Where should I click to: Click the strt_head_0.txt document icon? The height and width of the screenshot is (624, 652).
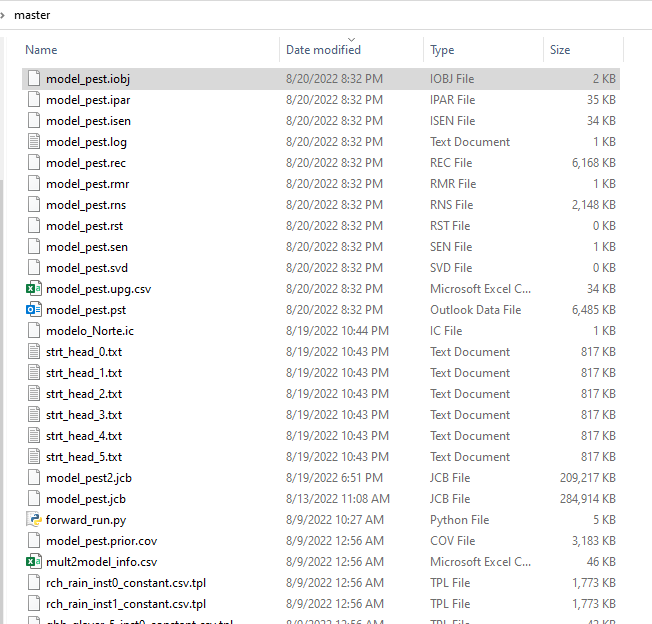click(x=34, y=352)
